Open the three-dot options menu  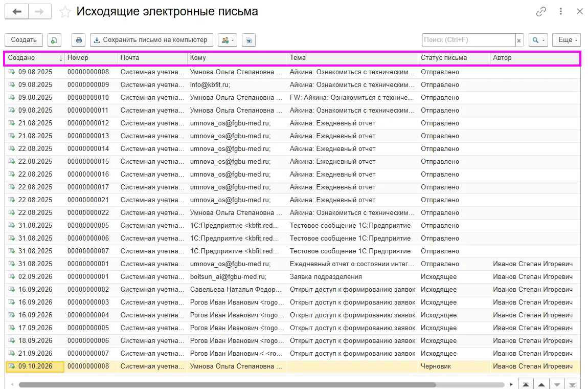[x=560, y=12]
